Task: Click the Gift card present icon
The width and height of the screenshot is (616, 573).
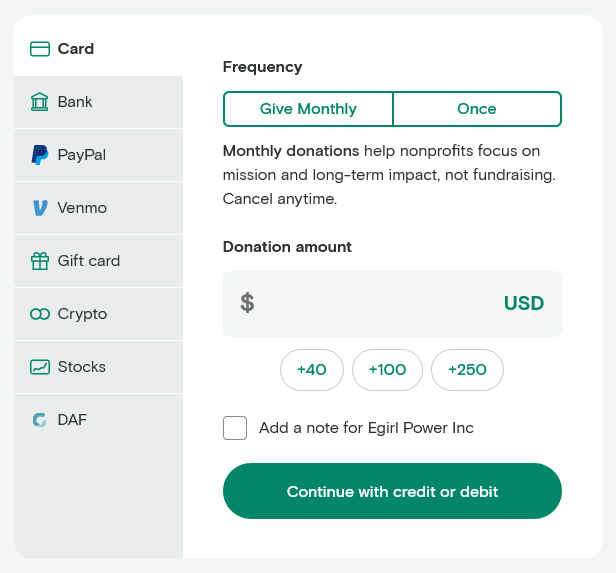Action: pos(40,261)
